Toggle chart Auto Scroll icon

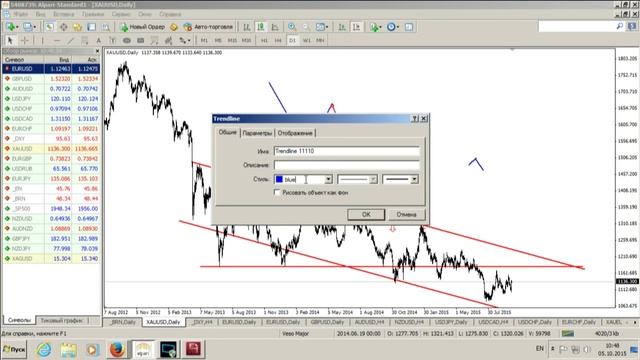tap(342, 27)
